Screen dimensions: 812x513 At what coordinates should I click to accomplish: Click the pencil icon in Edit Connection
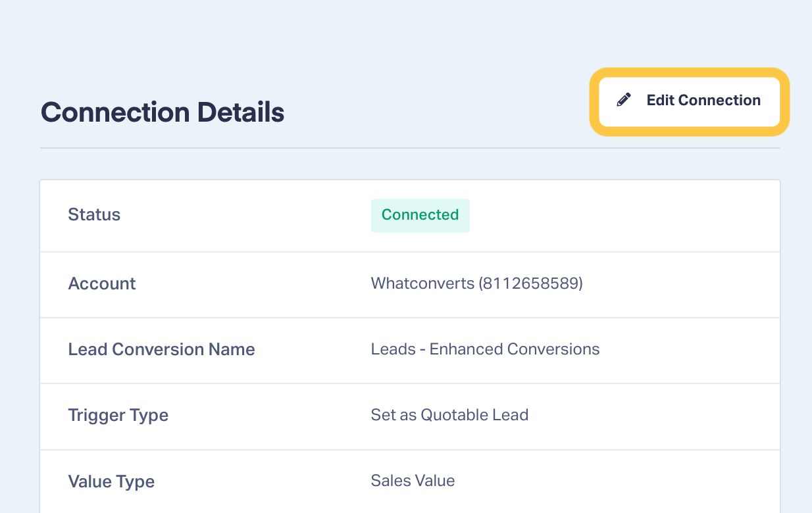click(x=623, y=100)
